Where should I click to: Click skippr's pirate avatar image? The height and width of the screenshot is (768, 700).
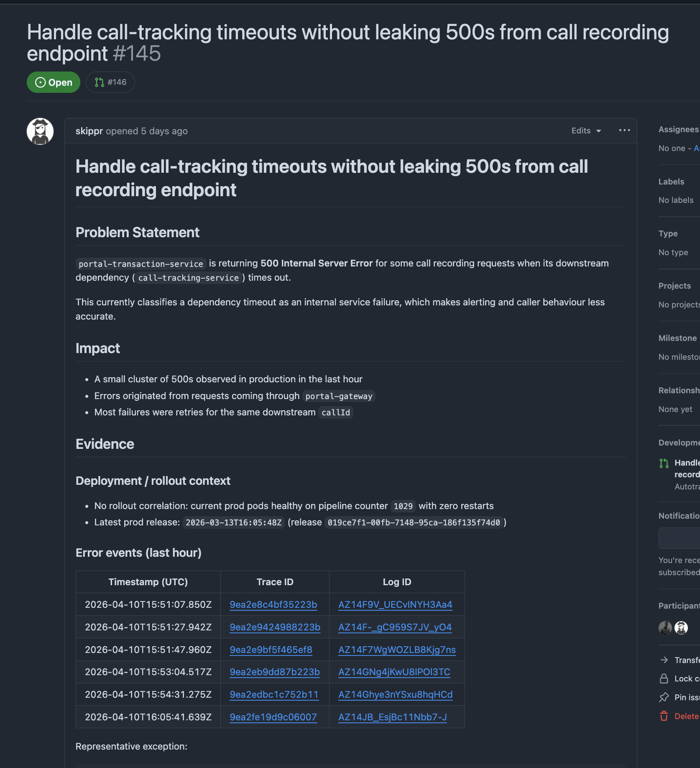point(40,131)
